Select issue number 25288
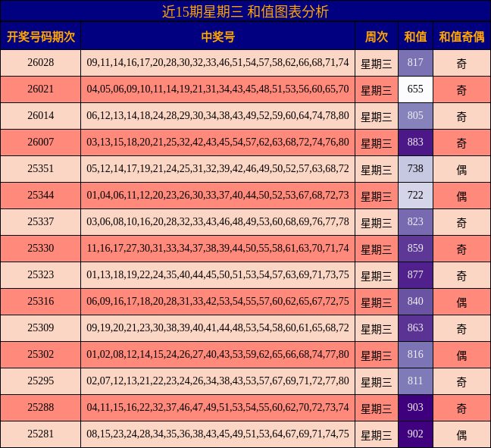 point(41,408)
